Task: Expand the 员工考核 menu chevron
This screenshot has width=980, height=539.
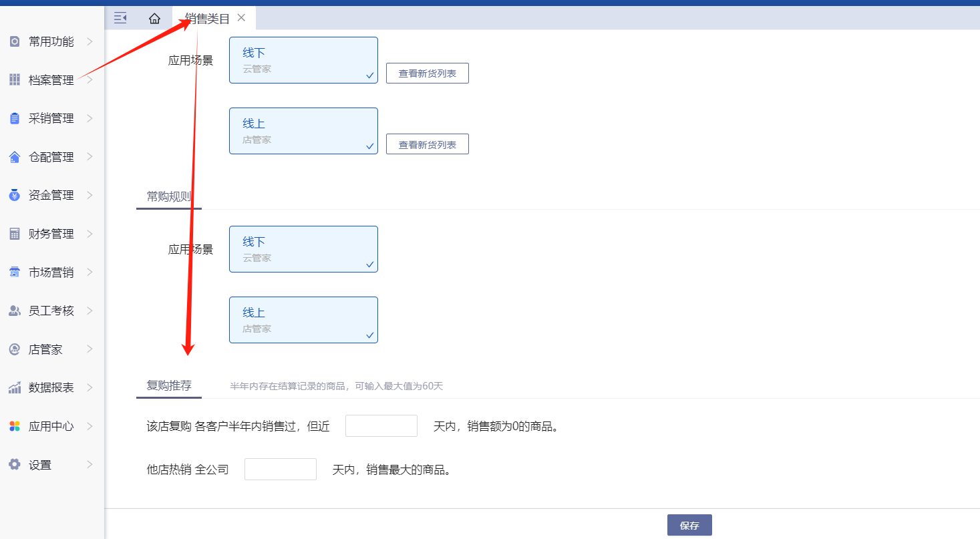Action: tap(90, 311)
